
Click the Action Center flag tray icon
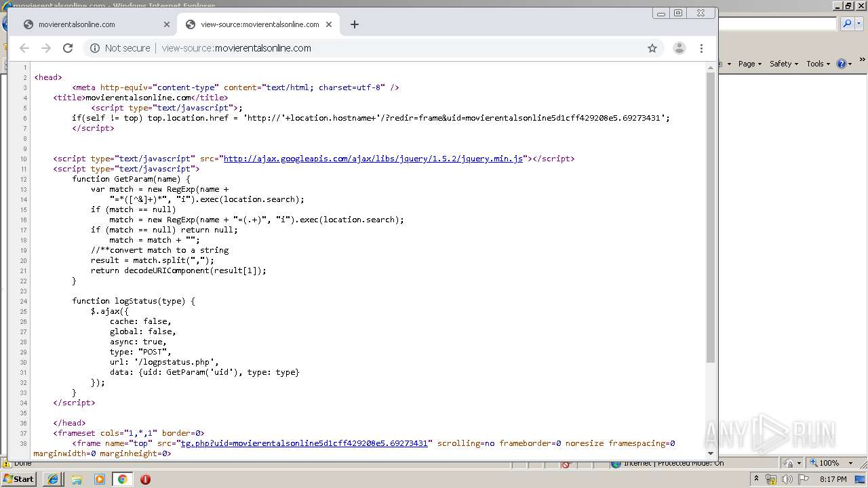802,479
